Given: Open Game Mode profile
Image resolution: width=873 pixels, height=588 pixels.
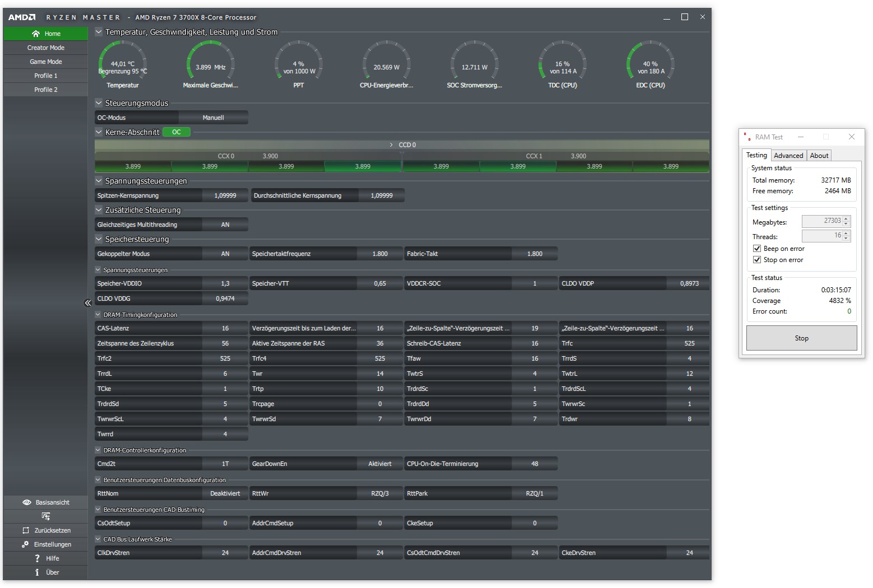Looking at the screenshot, I should [46, 62].
